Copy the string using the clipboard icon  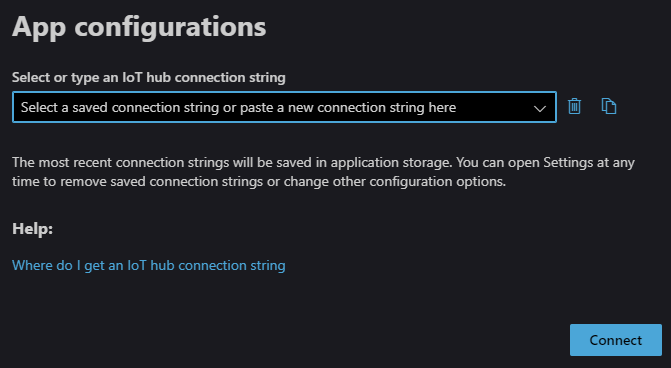pos(609,106)
